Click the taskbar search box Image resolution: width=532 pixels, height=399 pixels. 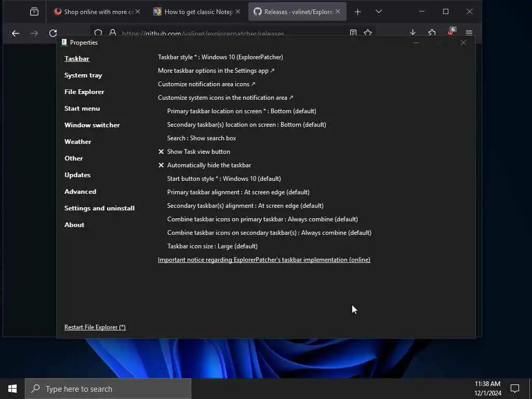(108, 389)
